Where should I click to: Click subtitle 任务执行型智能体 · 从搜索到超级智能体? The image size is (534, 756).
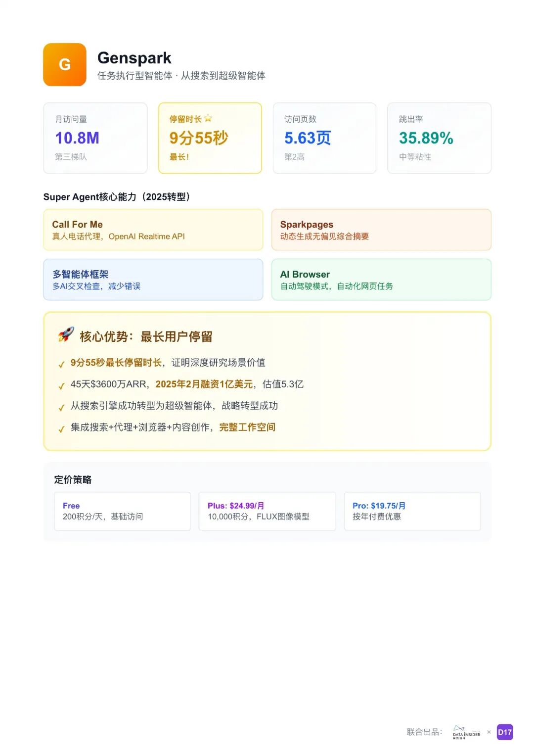[181, 76]
